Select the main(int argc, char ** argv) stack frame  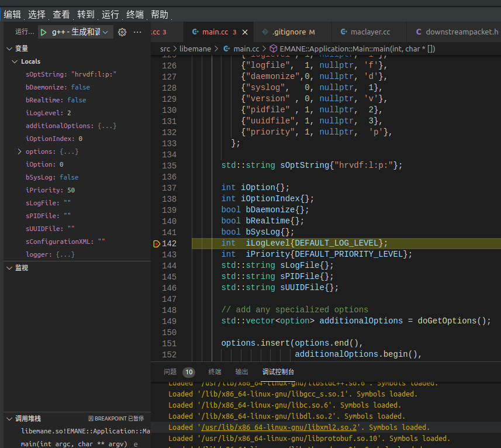click(74, 444)
